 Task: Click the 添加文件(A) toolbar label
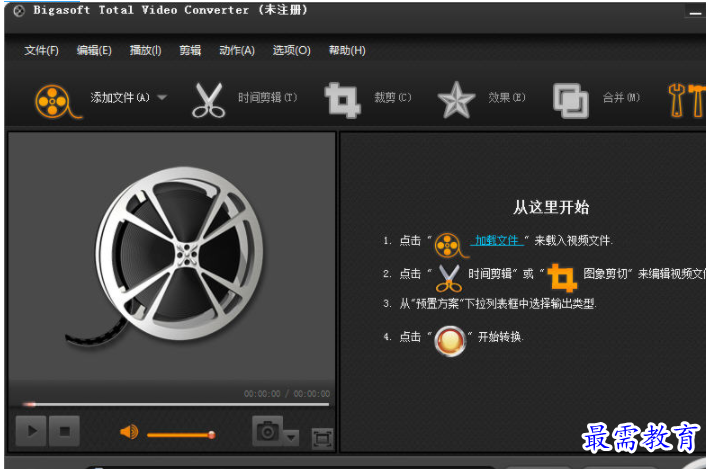point(120,97)
